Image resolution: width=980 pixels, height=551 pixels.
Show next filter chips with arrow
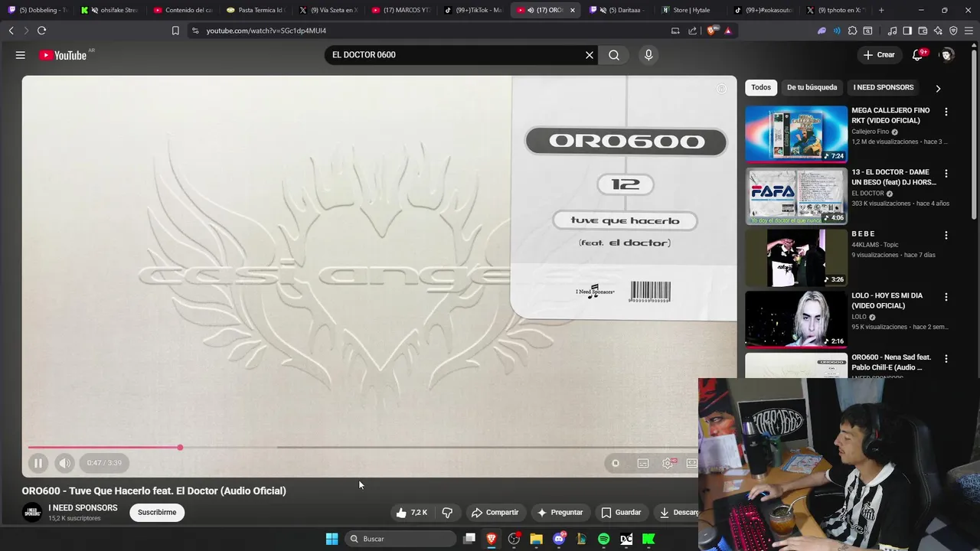tap(938, 88)
